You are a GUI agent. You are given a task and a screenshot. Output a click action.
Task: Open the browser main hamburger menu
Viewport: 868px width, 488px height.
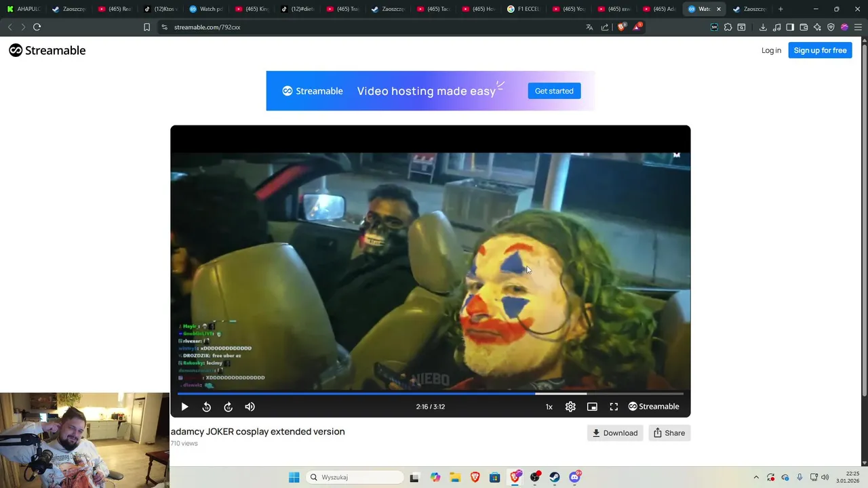pyautogui.click(x=858, y=27)
